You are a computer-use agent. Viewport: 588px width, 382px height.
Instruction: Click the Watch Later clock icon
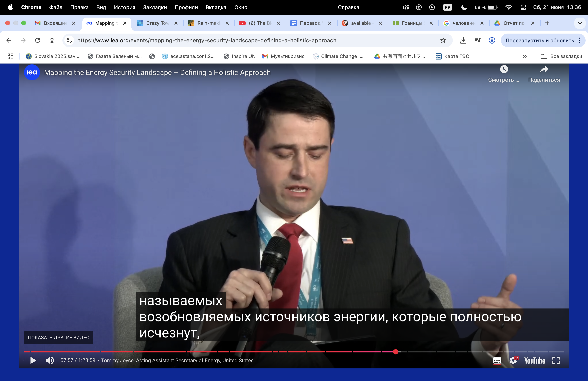click(504, 70)
